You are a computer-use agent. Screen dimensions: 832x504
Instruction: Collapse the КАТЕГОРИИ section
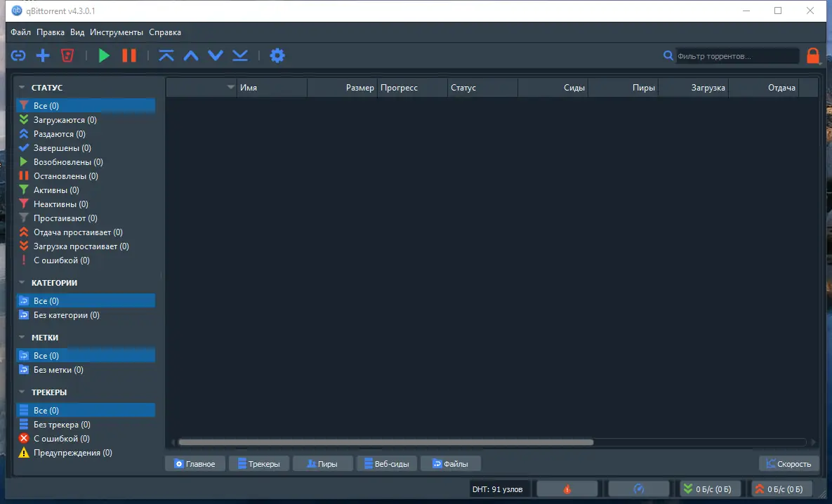pos(22,283)
